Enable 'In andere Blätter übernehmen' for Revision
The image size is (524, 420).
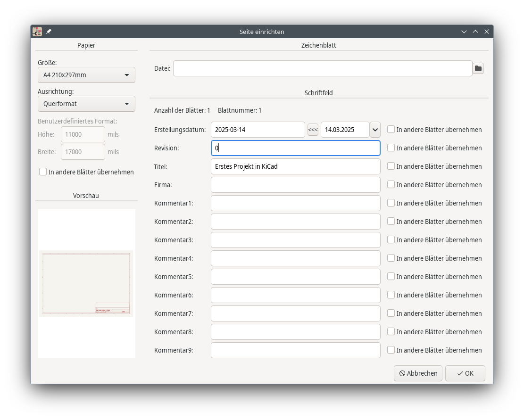(x=391, y=148)
